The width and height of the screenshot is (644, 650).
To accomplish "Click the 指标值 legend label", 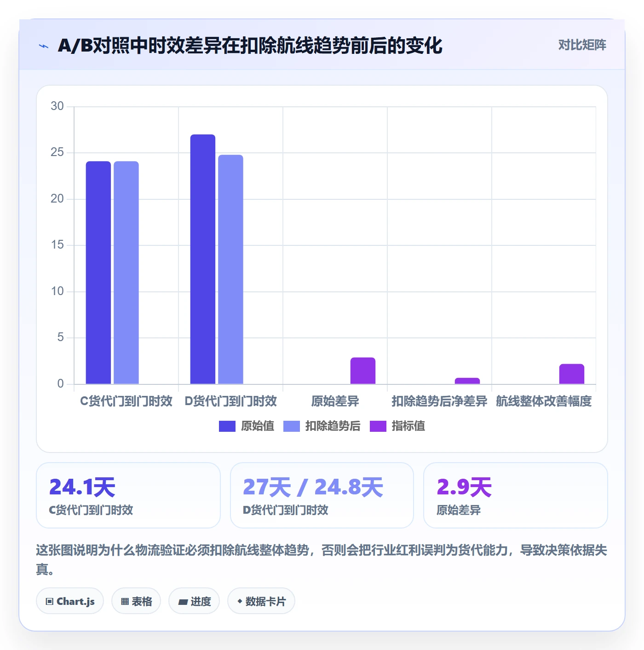I will [x=408, y=426].
